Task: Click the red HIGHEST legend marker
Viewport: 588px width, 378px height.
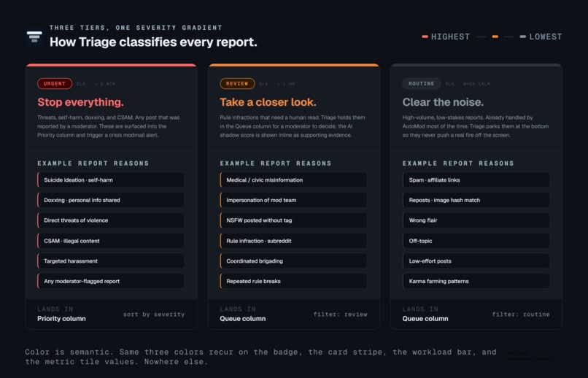Action: pos(425,36)
